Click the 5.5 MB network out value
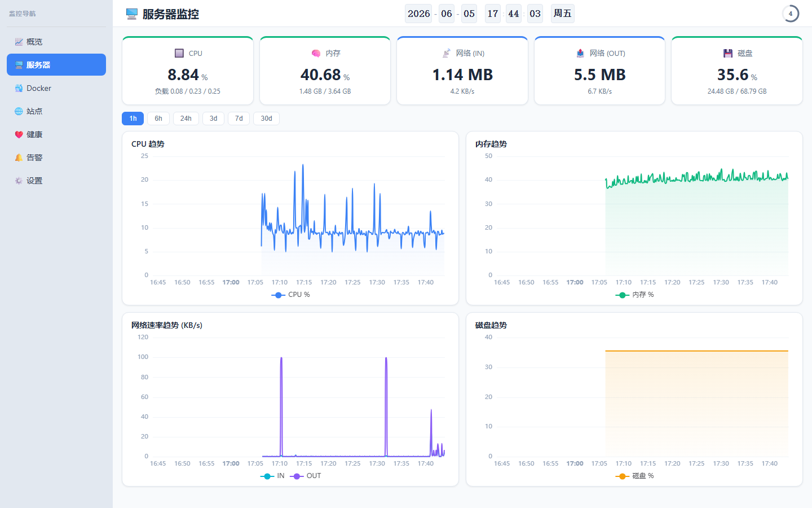 tap(600, 75)
